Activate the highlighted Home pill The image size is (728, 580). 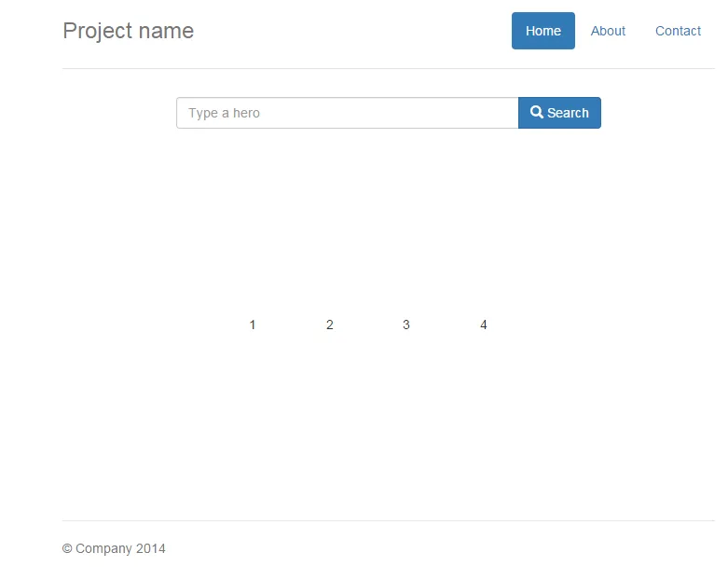coord(543,31)
